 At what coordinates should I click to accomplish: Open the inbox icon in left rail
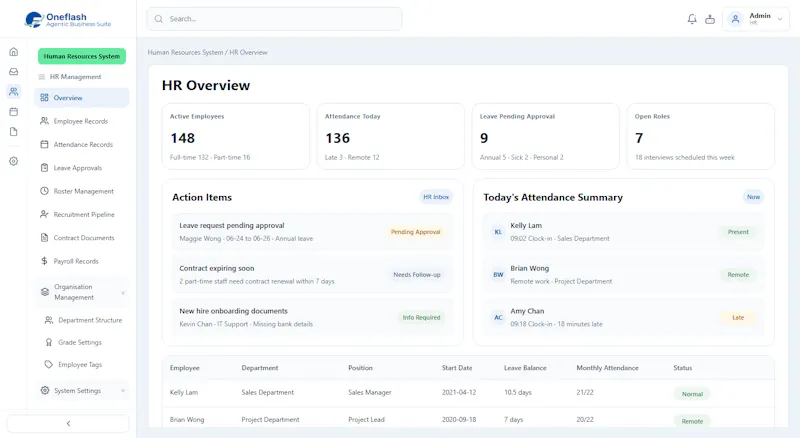point(14,71)
